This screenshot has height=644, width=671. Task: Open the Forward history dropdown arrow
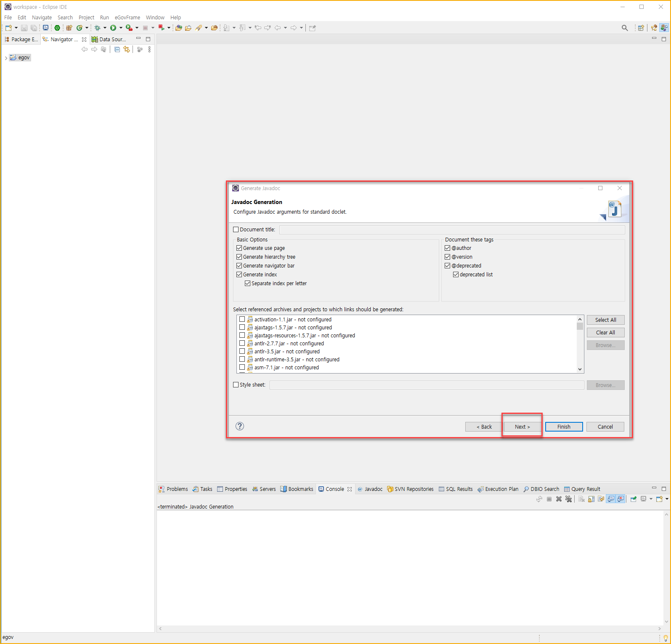[301, 28]
